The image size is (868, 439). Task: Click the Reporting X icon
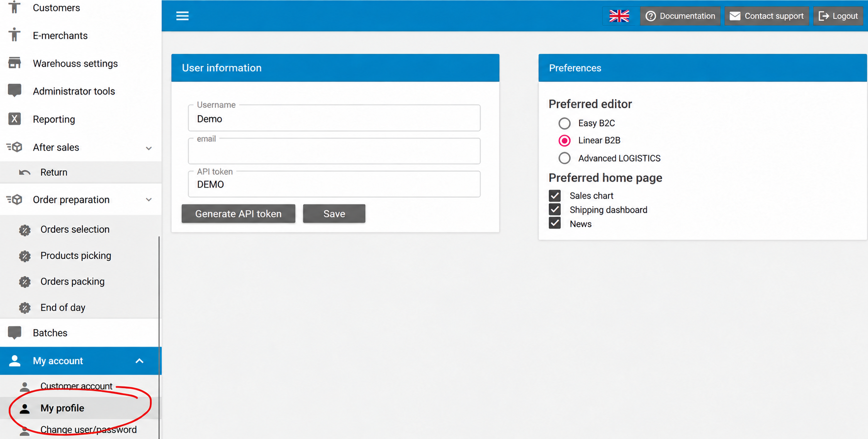15,119
